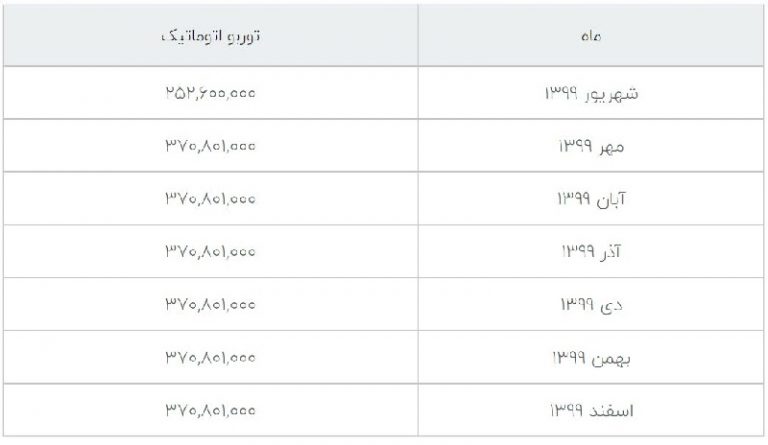Select the دی ۱۳۹۹ month cell
This screenshot has height=445, width=768.
click(x=591, y=304)
